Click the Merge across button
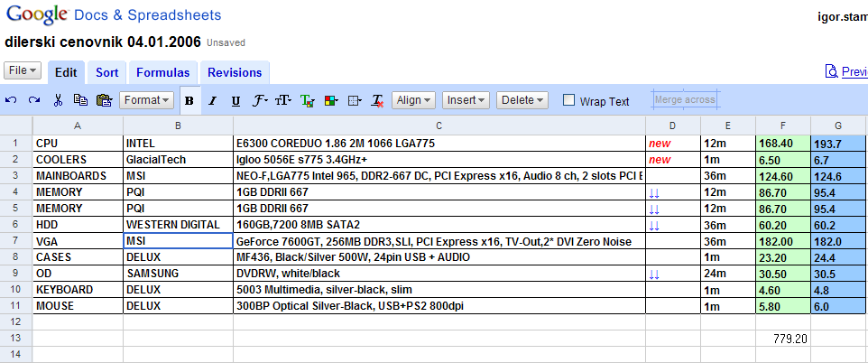868x363 pixels. pos(686,100)
